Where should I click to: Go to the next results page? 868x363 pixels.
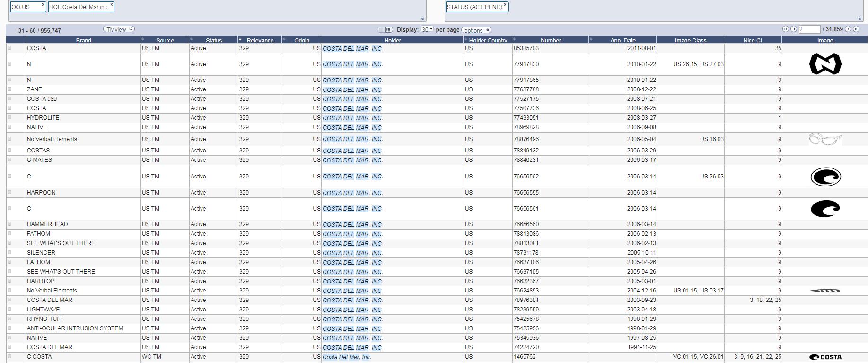(848, 29)
